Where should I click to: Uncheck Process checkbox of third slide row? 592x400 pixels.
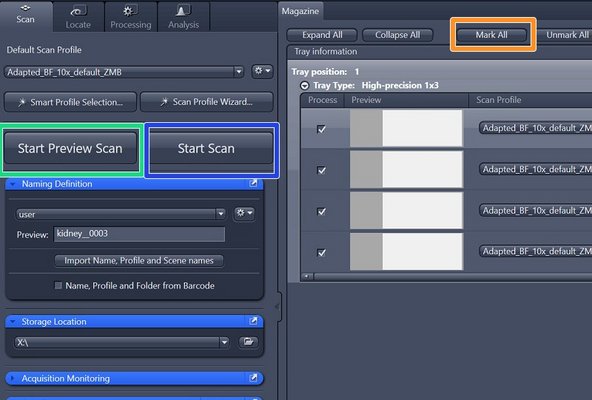[322, 212]
